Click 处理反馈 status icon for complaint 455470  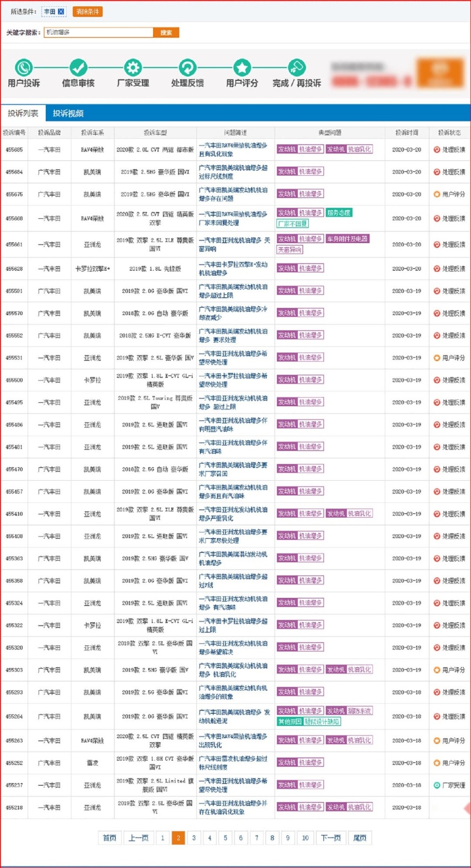(437, 469)
